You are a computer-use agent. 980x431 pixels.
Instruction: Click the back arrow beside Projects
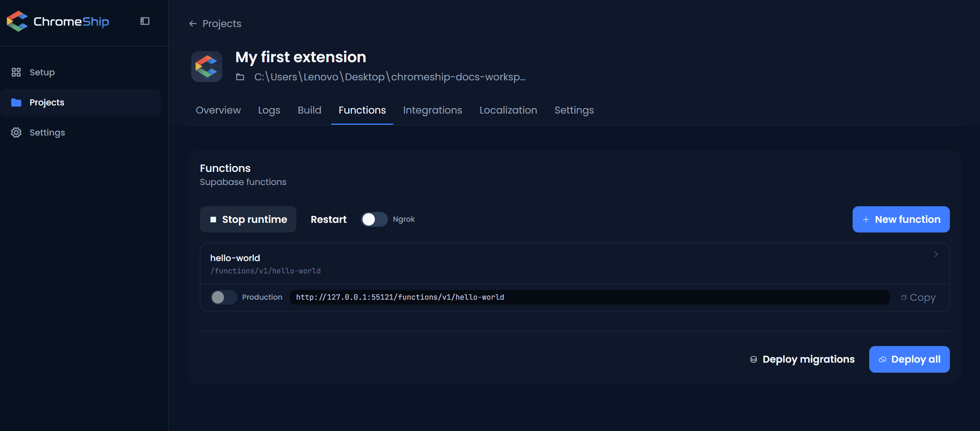(x=193, y=24)
